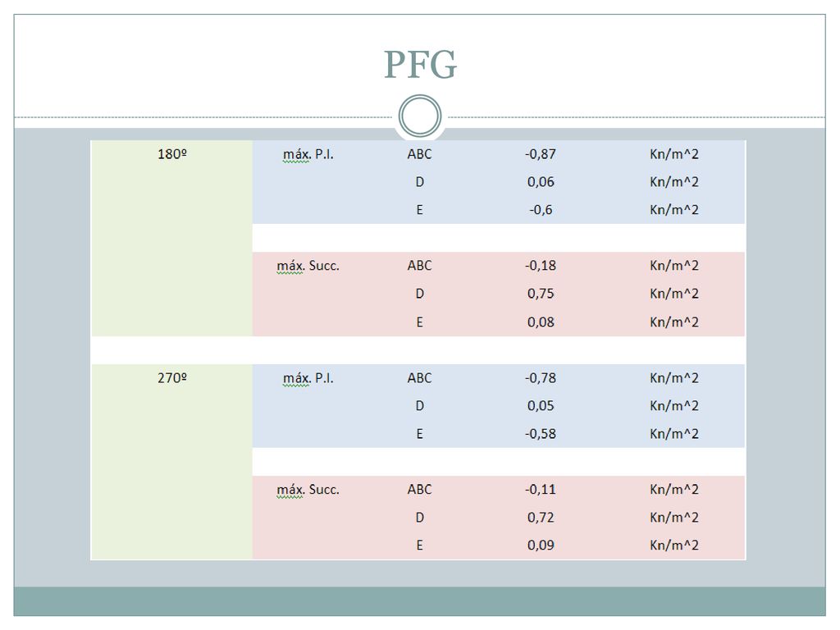Viewport: 840px width, 630px height.
Task: Select the 0,09 value cell
Action: click(541, 546)
